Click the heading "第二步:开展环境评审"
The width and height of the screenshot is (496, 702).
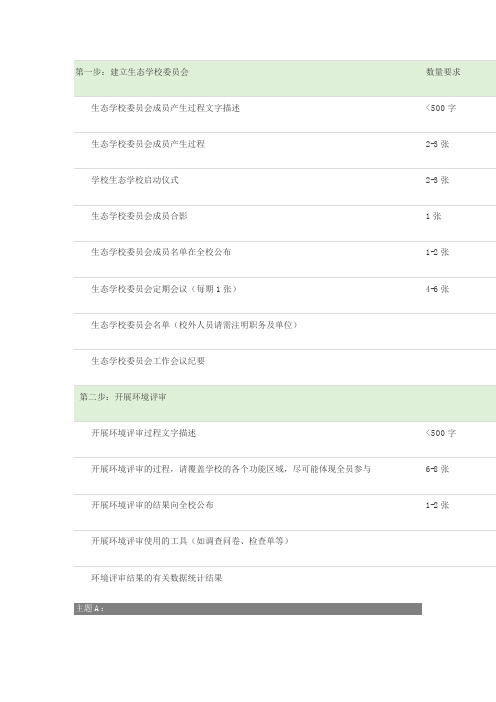(x=123, y=397)
